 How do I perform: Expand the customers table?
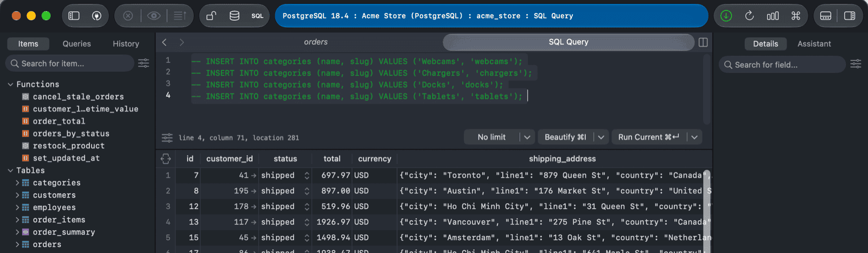click(x=17, y=195)
